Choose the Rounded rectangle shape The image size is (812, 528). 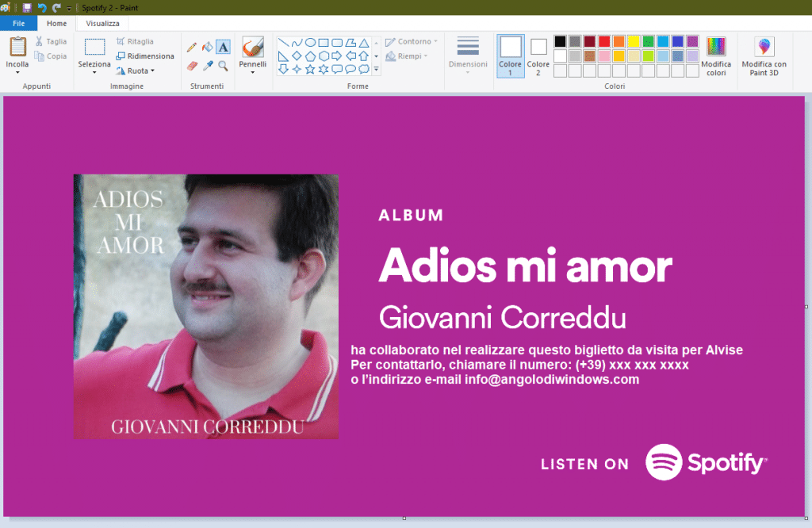[337, 43]
